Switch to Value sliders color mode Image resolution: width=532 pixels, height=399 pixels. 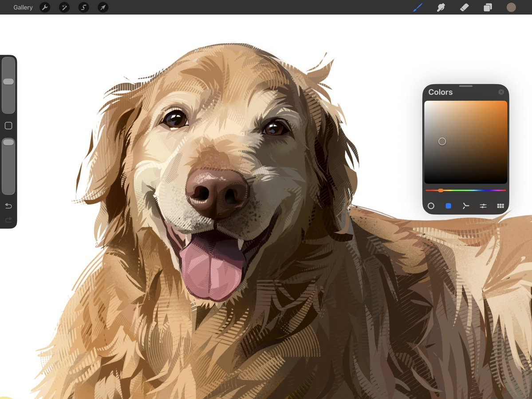coord(483,206)
